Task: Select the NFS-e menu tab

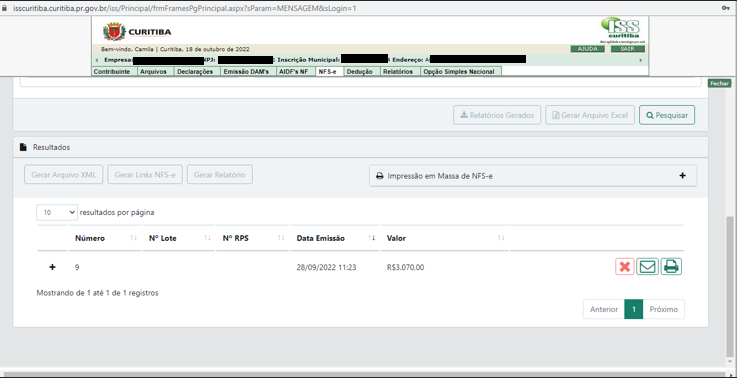Action: tap(329, 71)
